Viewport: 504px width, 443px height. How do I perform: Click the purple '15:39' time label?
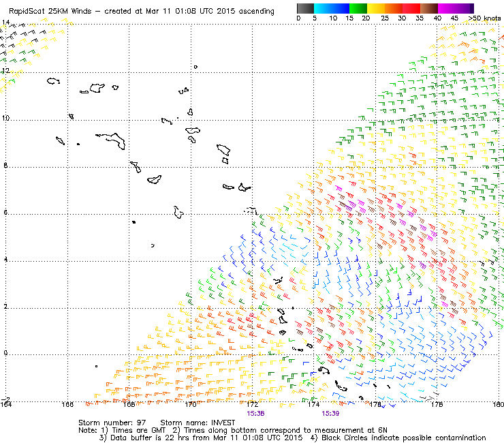coord(330,414)
